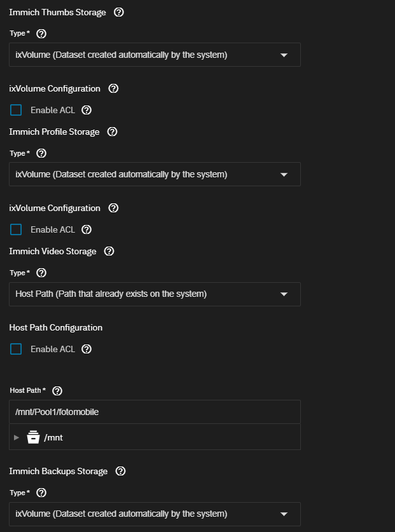Show help for Video Storage Type field
The width and height of the screenshot is (395, 532).
click(41, 273)
